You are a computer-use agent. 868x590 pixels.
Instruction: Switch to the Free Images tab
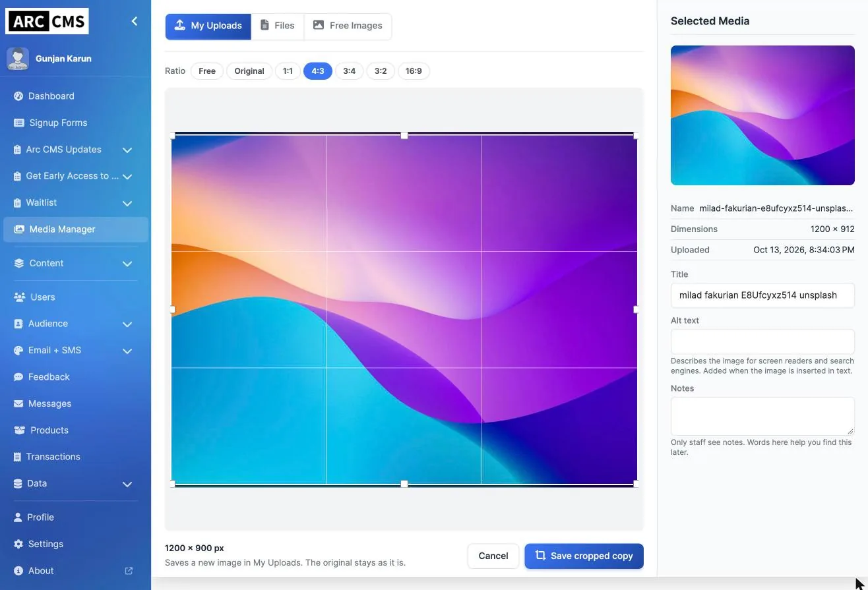pos(348,26)
